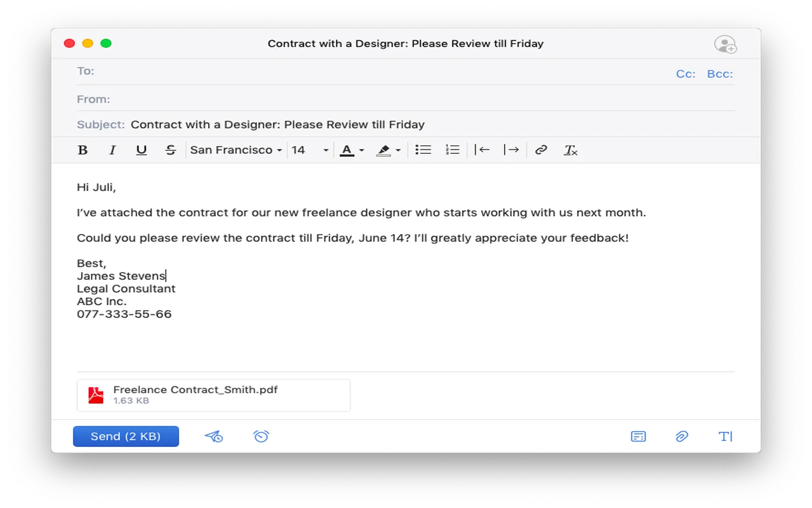The height and width of the screenshot is (508, 812).
Task: Open the send later icon
Action: point(214,436)
